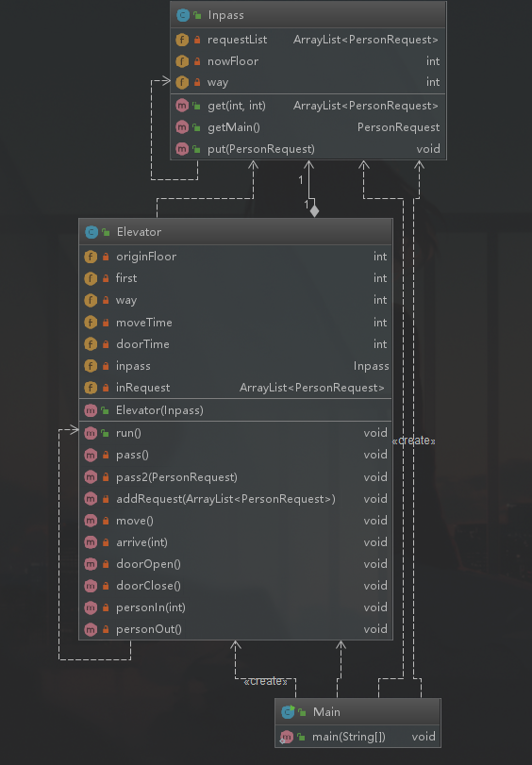Click the public visibility icon beside Main title

click(x=302, y=712)
